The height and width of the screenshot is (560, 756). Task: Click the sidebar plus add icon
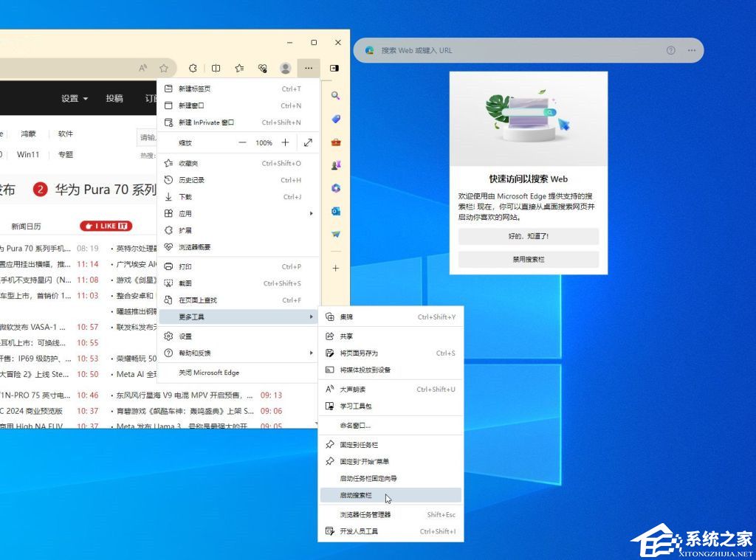point(336,268)
